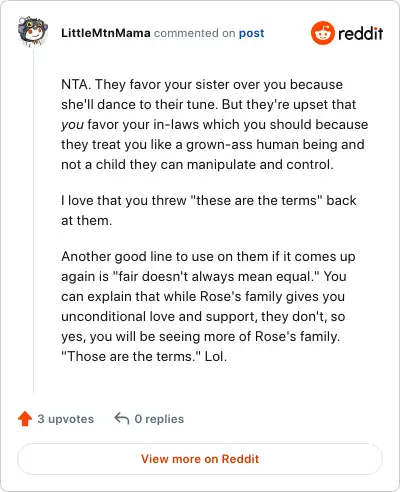Click the vertical comment thread line
This screenshot has width=400, height=492.
click(x=33, y=222)
